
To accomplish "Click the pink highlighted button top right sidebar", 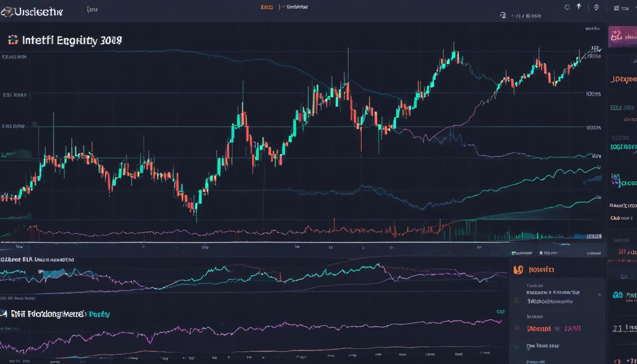I will pyautogui.click(x=623, y=36).
